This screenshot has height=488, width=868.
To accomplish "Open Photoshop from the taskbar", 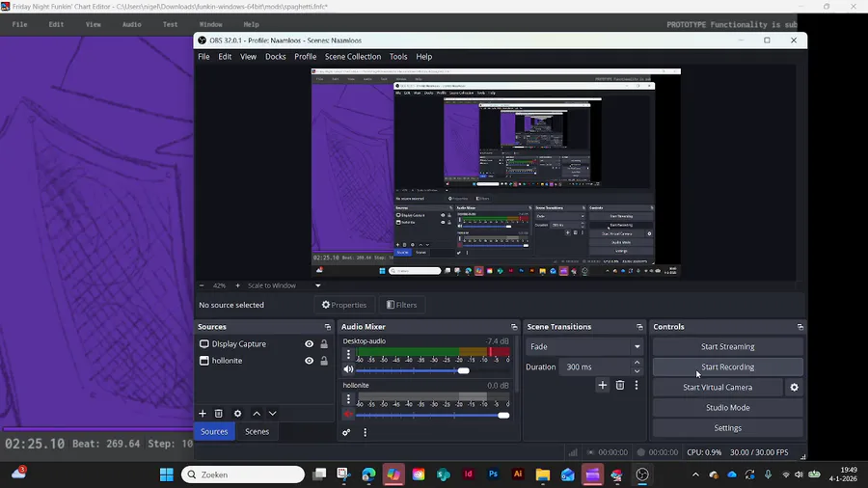I will pyautogui.click(x=493, y=474).
